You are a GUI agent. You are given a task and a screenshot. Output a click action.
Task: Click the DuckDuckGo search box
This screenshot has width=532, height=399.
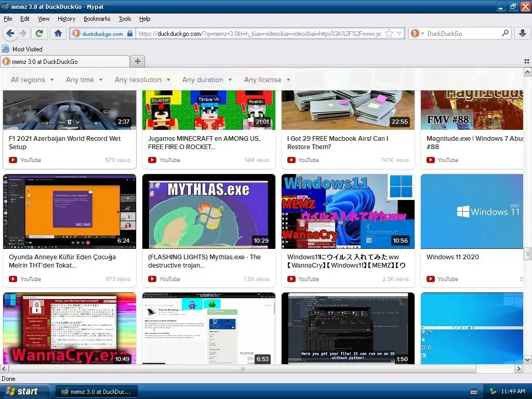pyautogui.click(x=463, y=34)
